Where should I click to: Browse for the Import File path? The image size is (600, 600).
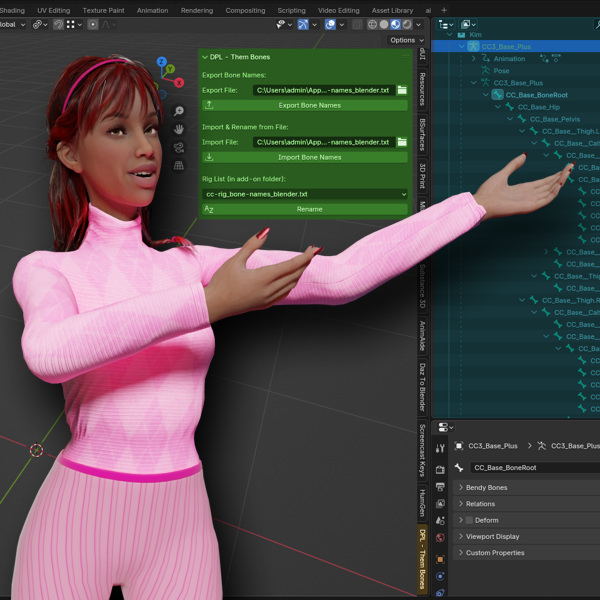(402, 142)
